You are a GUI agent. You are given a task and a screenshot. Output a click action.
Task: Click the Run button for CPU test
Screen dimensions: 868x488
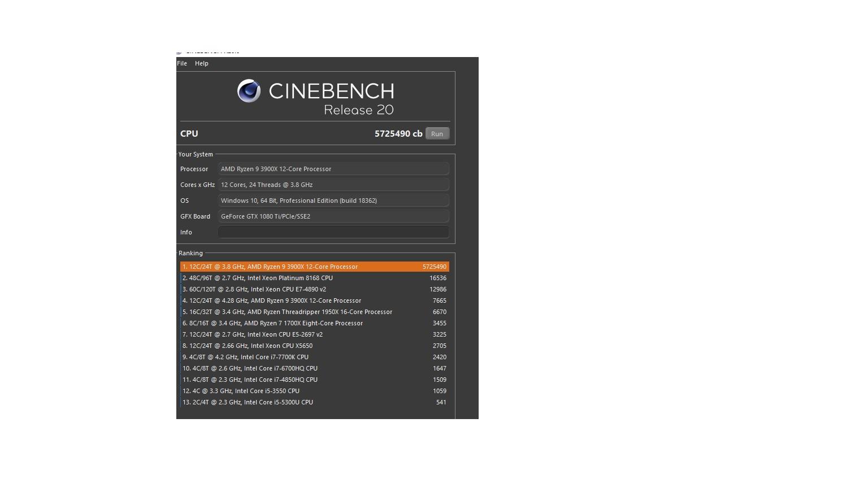pos(437,134)
